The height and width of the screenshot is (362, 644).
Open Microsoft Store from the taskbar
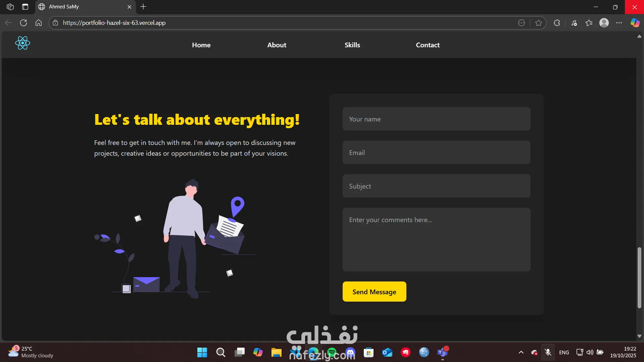click(368, 353)
